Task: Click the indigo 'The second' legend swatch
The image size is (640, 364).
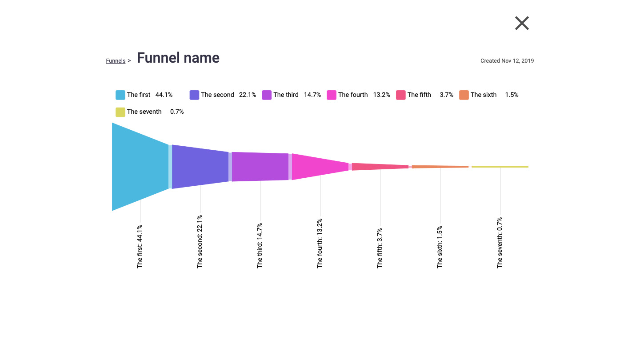Action: click(x=194, y=95)
